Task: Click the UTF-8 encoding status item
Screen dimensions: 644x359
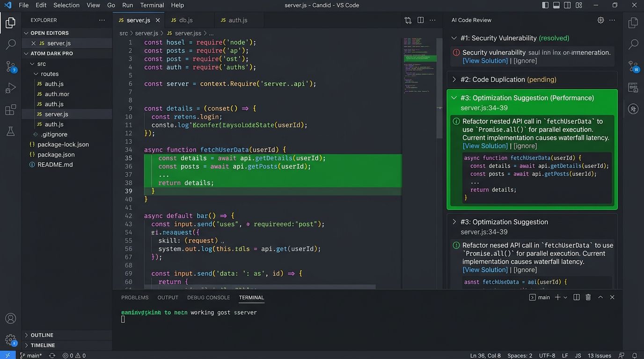Action: pyautogui.click(x=547, y=356)
